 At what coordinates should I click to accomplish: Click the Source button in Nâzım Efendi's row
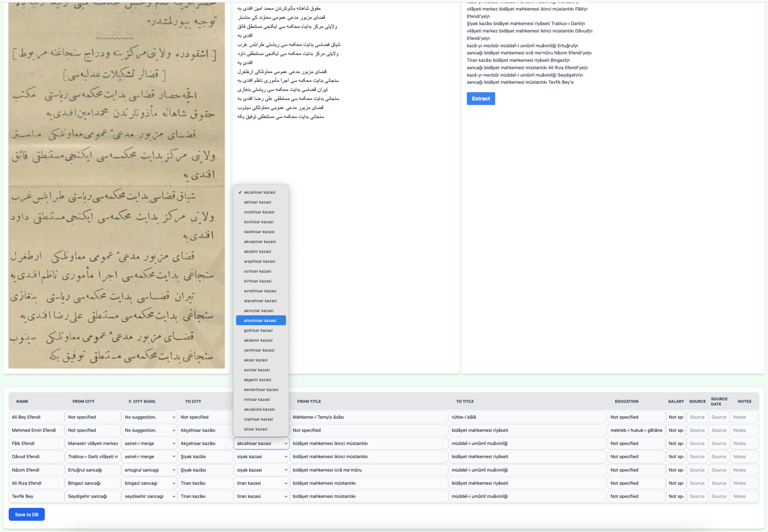coord(697,469)
